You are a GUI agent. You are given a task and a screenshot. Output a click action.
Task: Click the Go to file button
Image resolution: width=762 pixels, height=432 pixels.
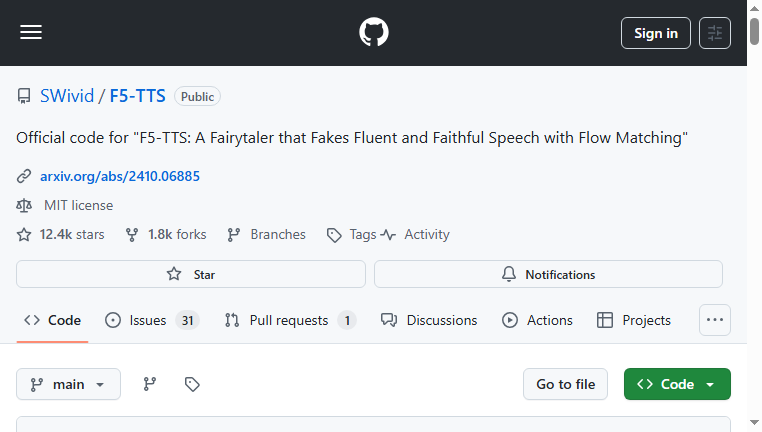565,384
